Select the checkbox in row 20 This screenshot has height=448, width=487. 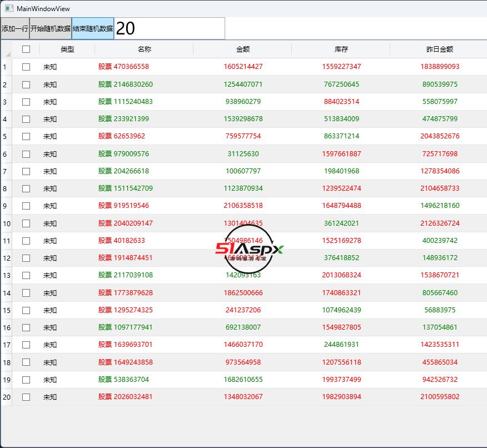tap(26, 397)
